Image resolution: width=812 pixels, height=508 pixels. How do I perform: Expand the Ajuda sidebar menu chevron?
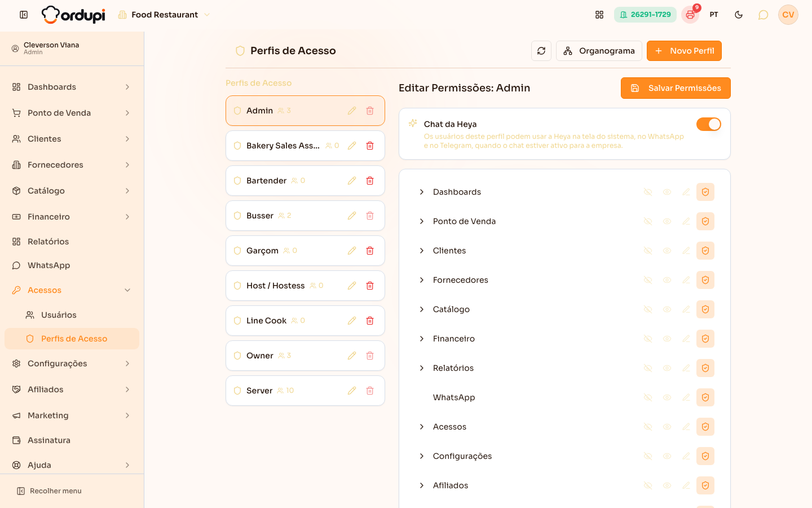[x=127, y=465]
